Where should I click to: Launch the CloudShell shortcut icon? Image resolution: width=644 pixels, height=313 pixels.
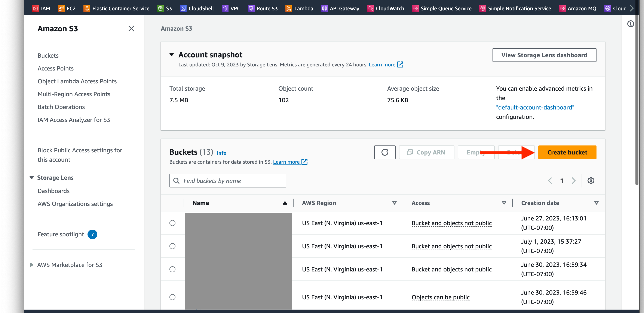tap(183, 8)
